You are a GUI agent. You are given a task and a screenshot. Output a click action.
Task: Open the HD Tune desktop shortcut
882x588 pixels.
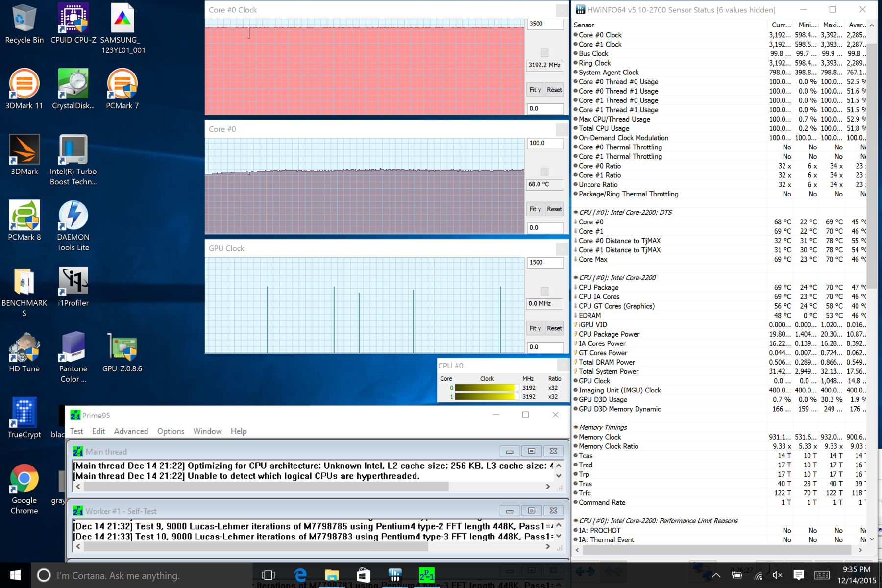tap(24, 352)
